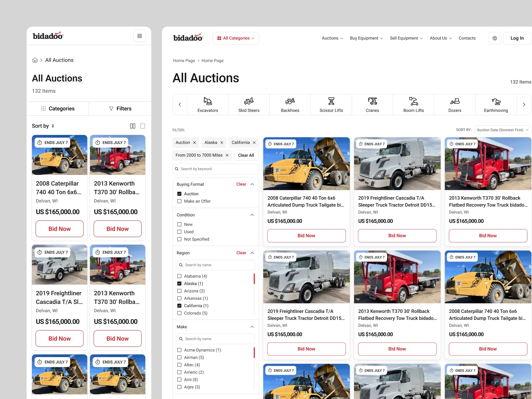Image resolution: width=532 pixels, height=399 pixels.
Task: Uncheck the Alaska (1) region checkbox
Action: (179, 284)
